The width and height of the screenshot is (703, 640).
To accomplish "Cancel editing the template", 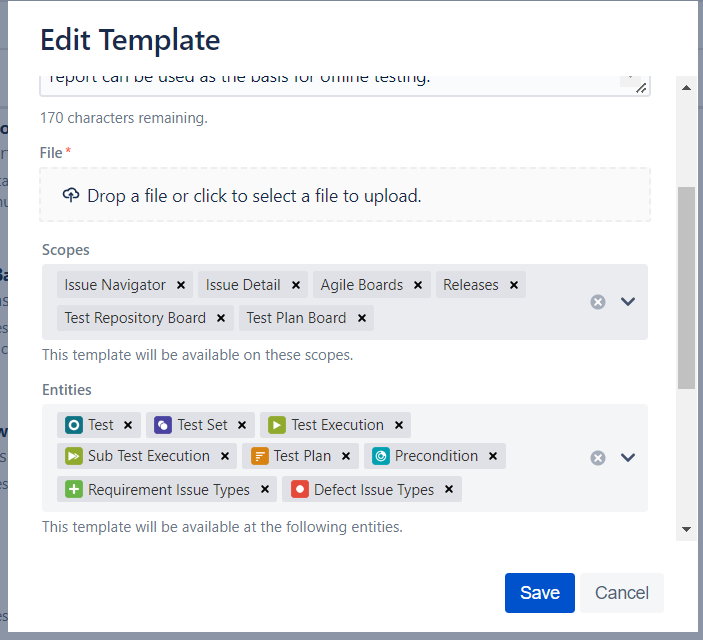I will 621,593.
